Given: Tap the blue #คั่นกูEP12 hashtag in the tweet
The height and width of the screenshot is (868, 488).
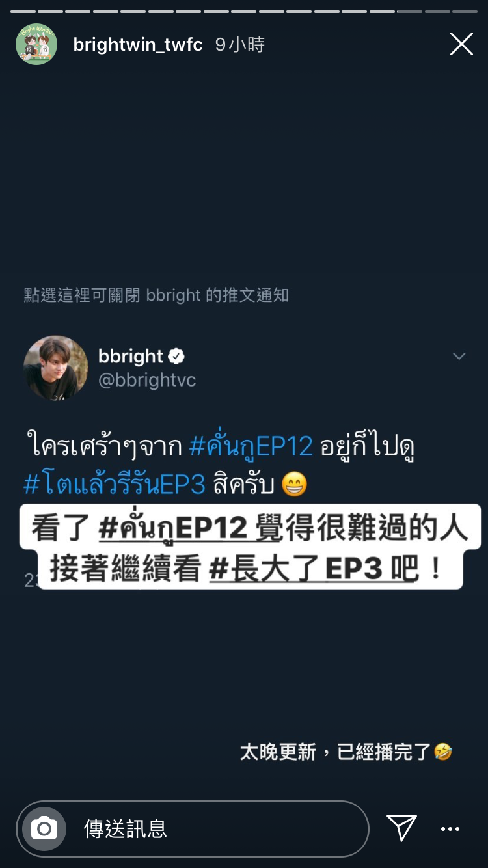Looking at the screenshot, I should click(251, 446).
